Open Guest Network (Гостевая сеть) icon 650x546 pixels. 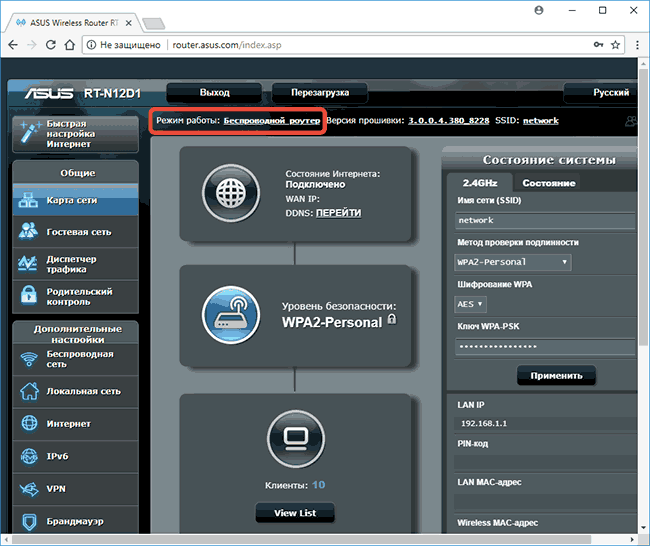28,232
